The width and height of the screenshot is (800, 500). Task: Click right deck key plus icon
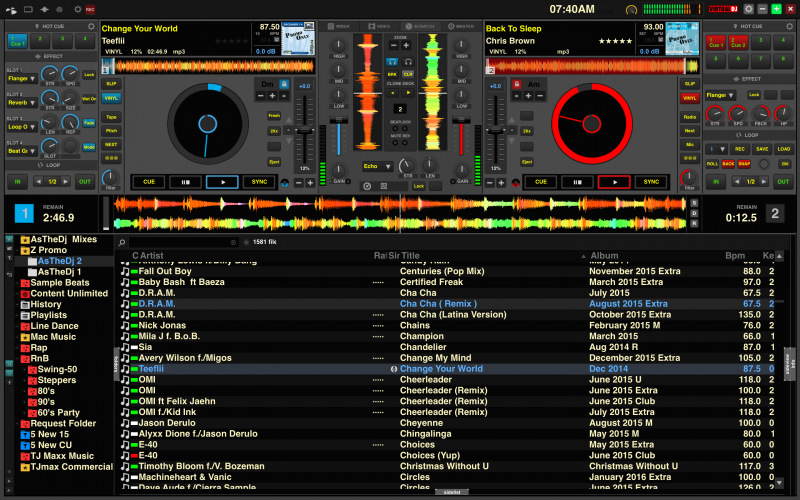pos(529,95)
